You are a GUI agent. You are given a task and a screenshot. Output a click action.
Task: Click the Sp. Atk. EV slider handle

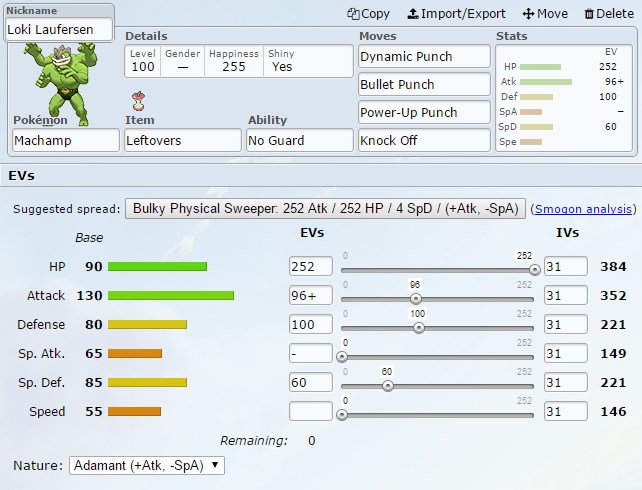(x=342, y=357)
